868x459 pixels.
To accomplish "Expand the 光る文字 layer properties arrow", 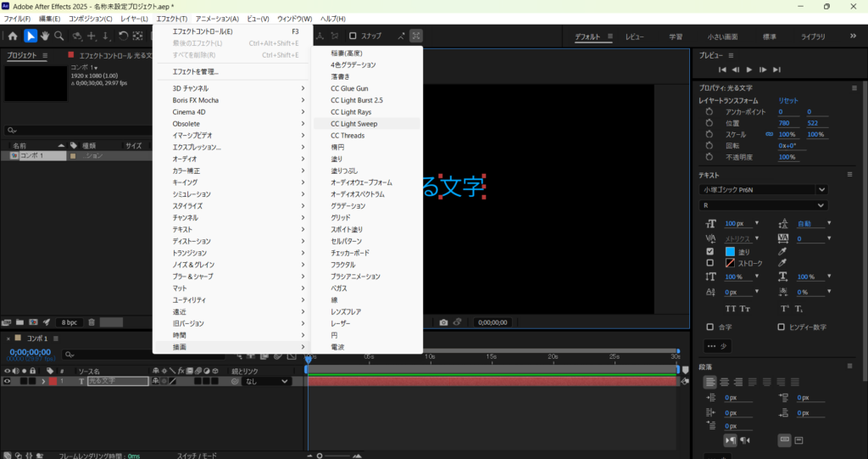I will tap(43, 382).
